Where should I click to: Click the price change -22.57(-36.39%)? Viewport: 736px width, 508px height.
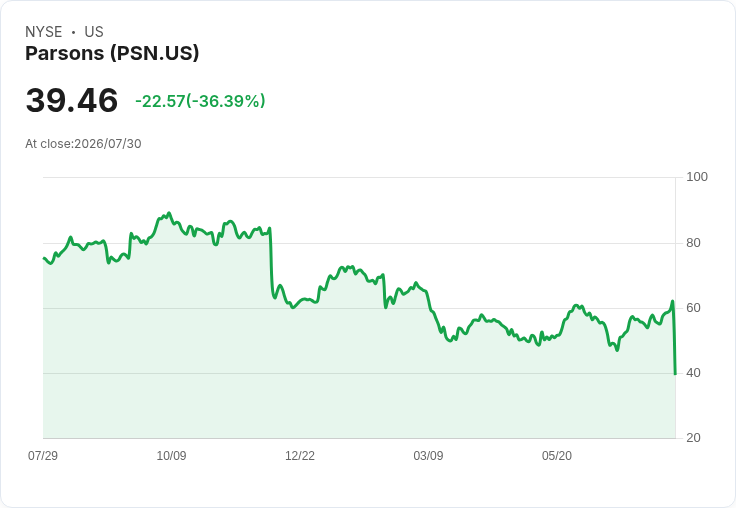(x=200, y=101)
